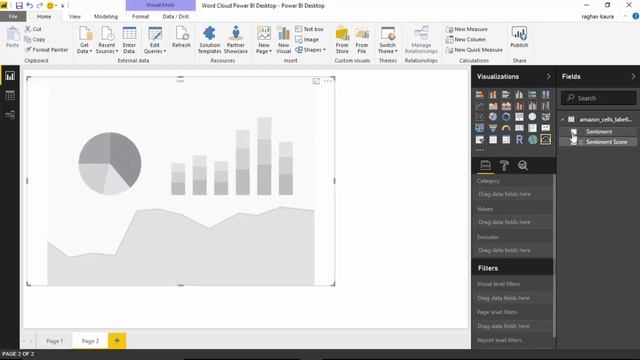Open the Fields well pane icon
This screenshot has width=640, height=360.
click(485, 165)
